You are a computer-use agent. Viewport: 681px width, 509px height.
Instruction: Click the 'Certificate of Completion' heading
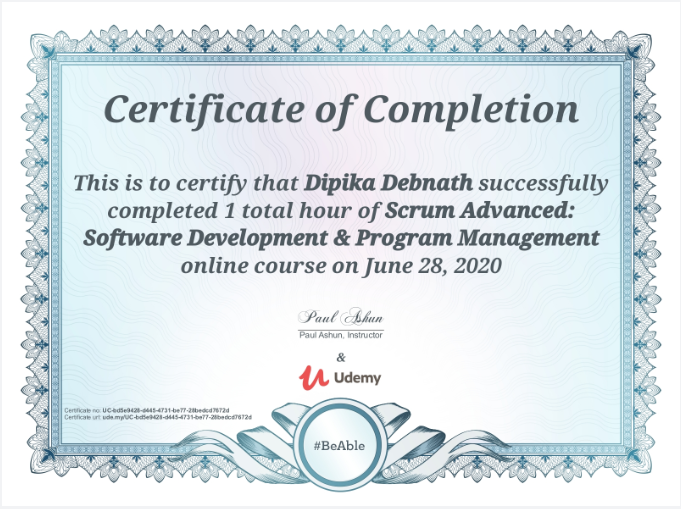coord(341,110)
